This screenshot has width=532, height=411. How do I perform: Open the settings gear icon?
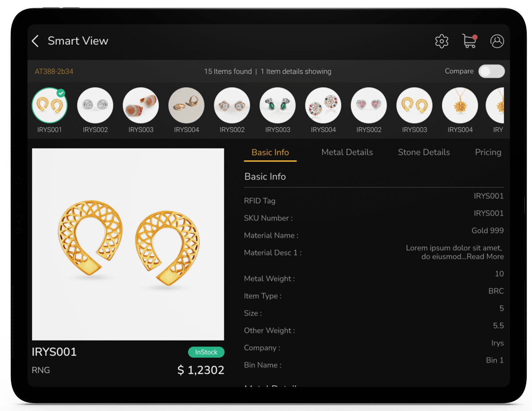(x=442, y=41)
